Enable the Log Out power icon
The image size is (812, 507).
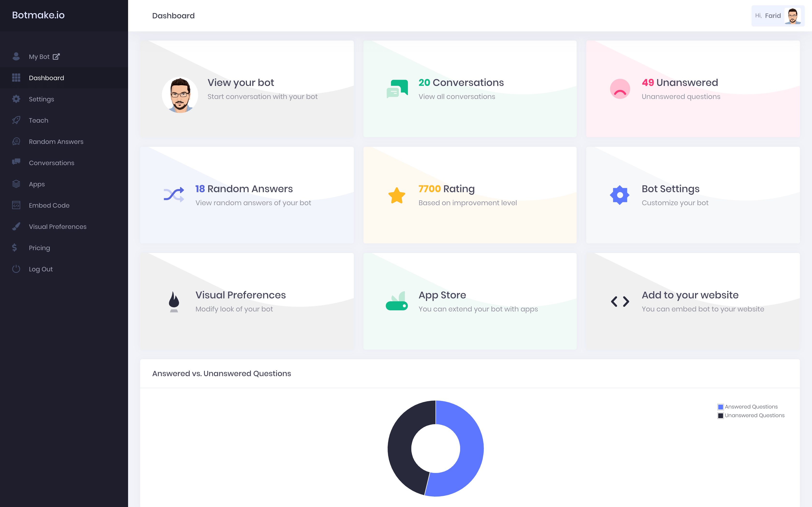pos(16,269)
